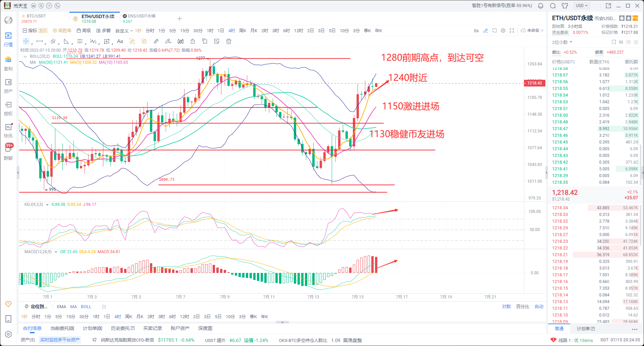Open the 快讯 news flash sidebar section
Viewport: 644px width, 346px height.
pyautogui.click(x=8, y=131)
